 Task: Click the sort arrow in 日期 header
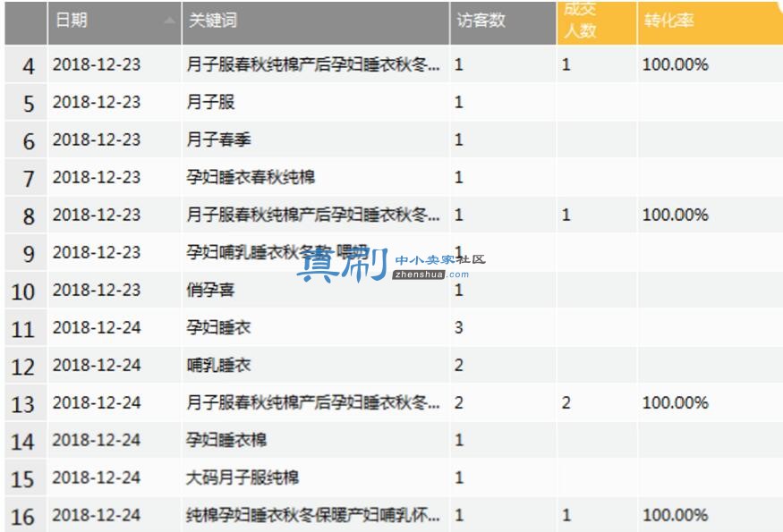tap(170, 21)
